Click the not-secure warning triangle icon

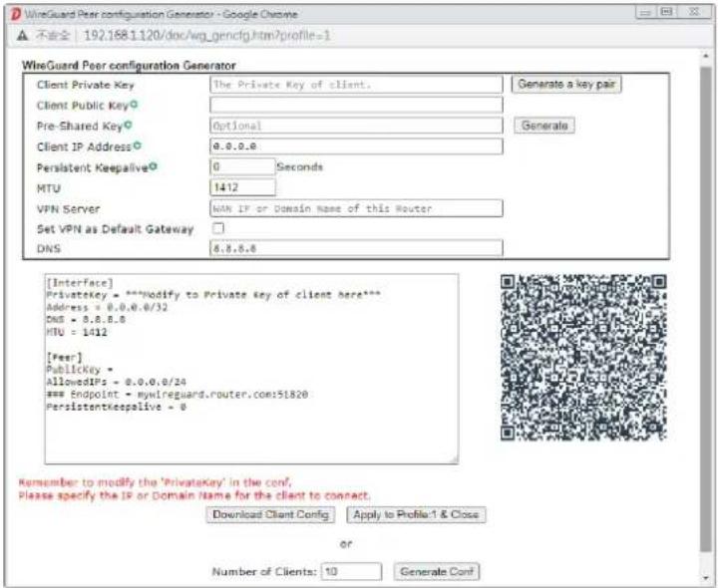(22, 35)
